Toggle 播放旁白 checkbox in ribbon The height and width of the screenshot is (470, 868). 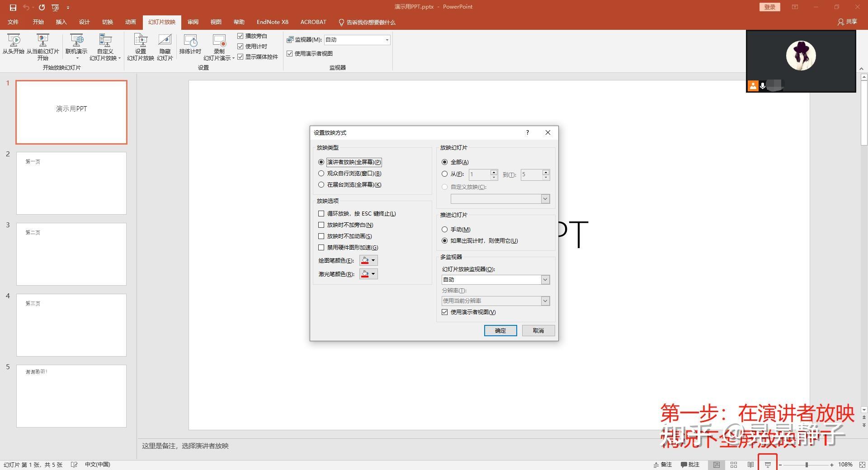241,36
